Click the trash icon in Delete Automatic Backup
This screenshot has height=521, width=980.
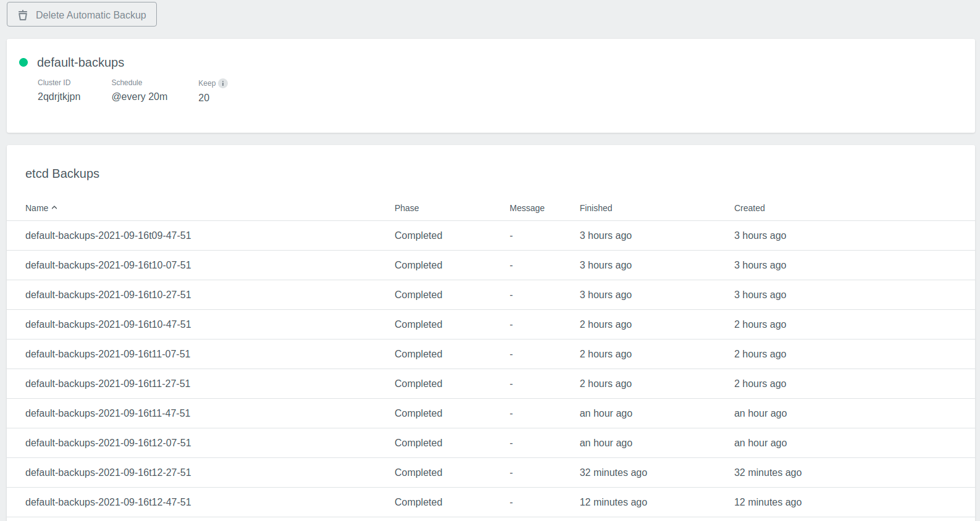(23, 15)
